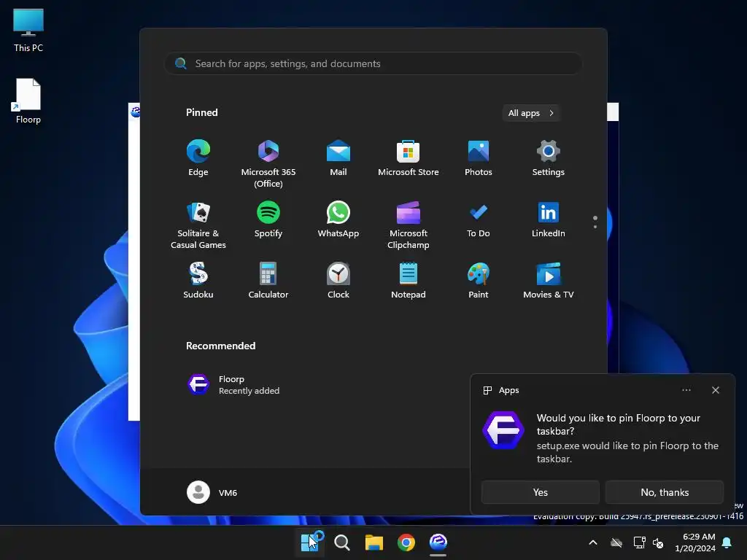Click Yes to pin Floorp
The height and width of the screenshot is (560, 747).
541,492
